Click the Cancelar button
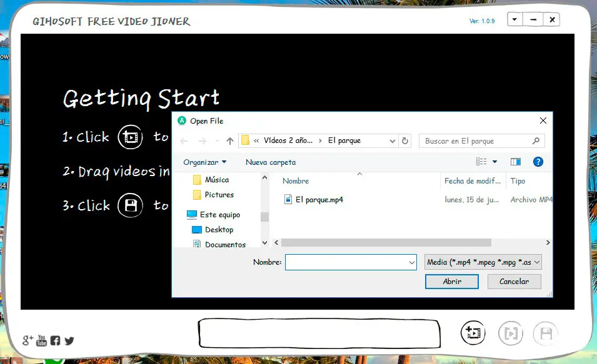The width and height of the screenshot is (597, 364). [x=514, y=282]
